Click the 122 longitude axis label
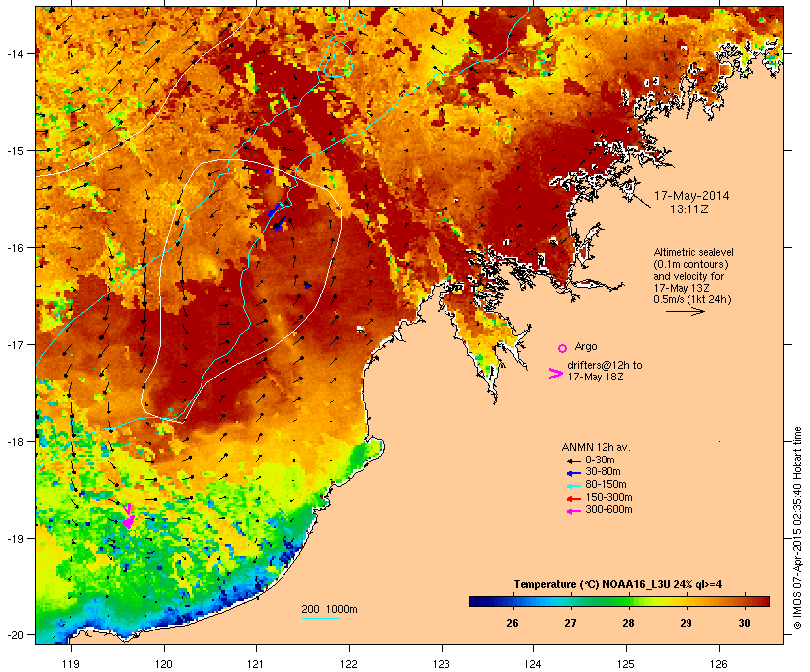Screen dimensions: 810x672 349,664
